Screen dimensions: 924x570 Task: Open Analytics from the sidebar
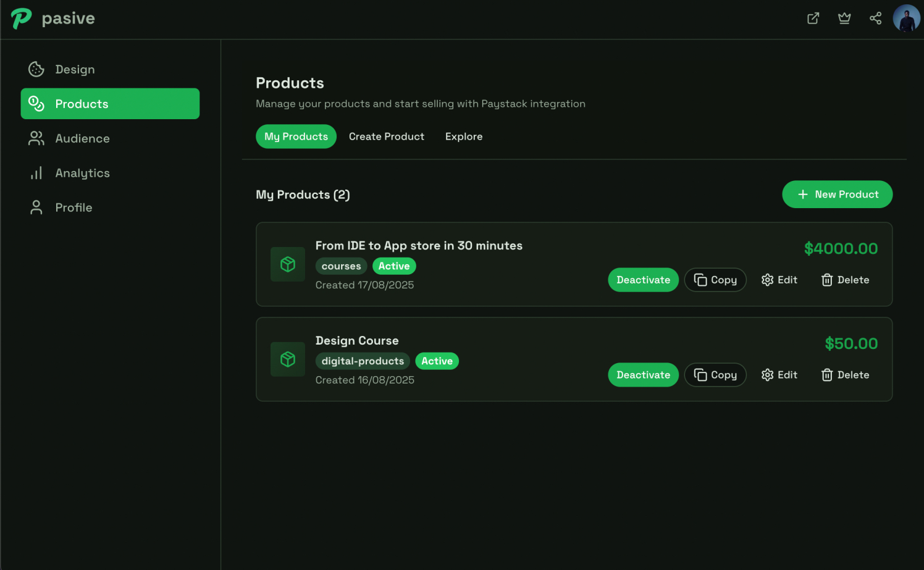(x=110, y=173)
